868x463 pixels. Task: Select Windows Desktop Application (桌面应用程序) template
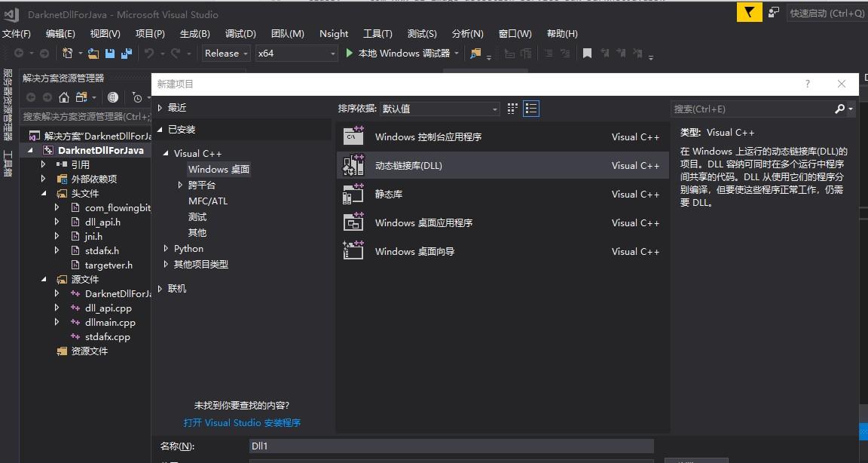click(502, 222)
